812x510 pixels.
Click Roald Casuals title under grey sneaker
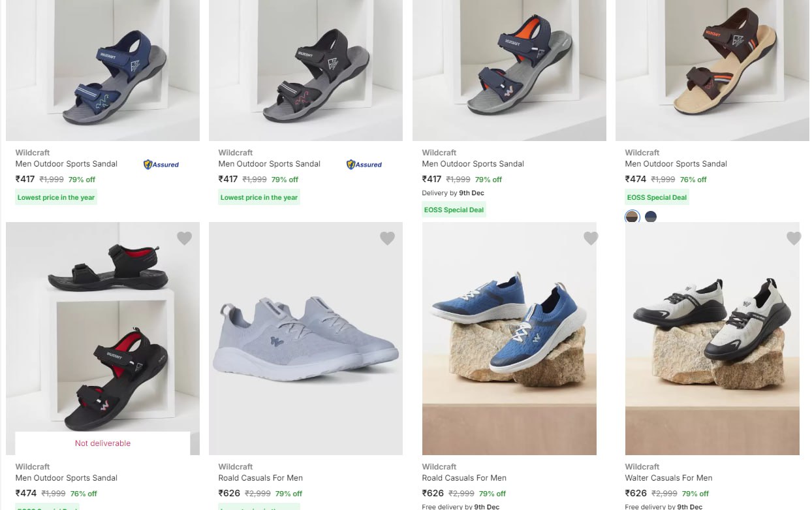point(260,478)
